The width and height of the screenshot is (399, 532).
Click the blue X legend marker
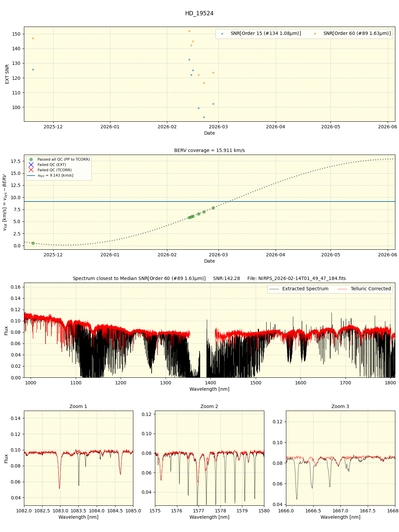[x=31, y=165]
